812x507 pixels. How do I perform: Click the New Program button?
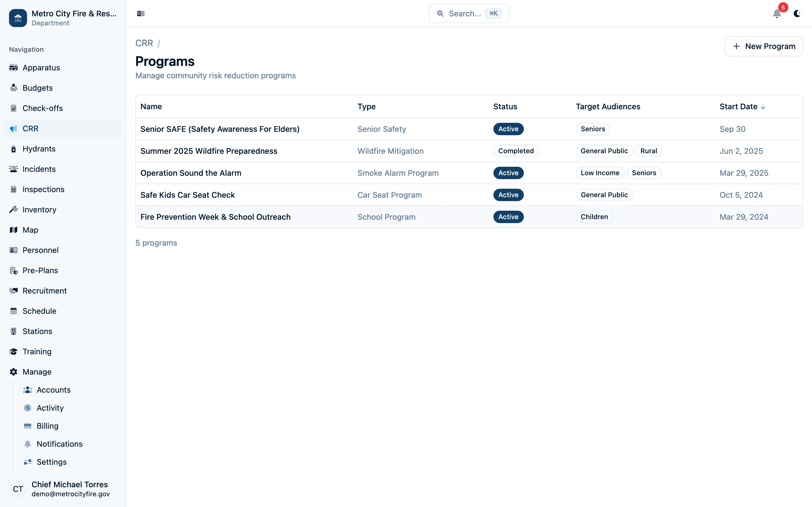763,46
